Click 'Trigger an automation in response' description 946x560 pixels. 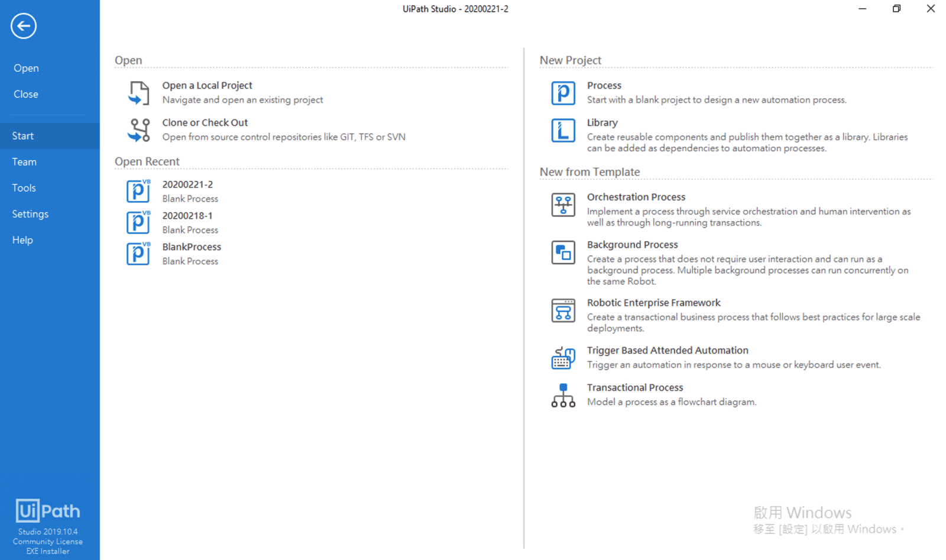[x=734, y=365]
